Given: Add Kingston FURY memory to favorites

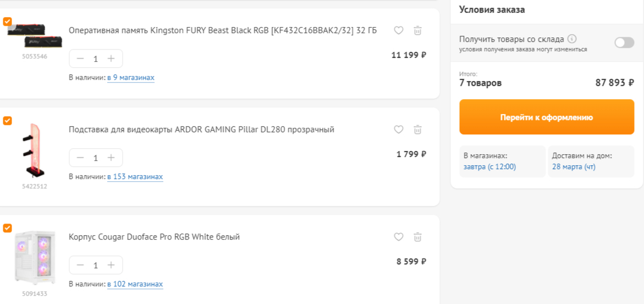Looking at the screenshot, I should [x=399, y=31].
